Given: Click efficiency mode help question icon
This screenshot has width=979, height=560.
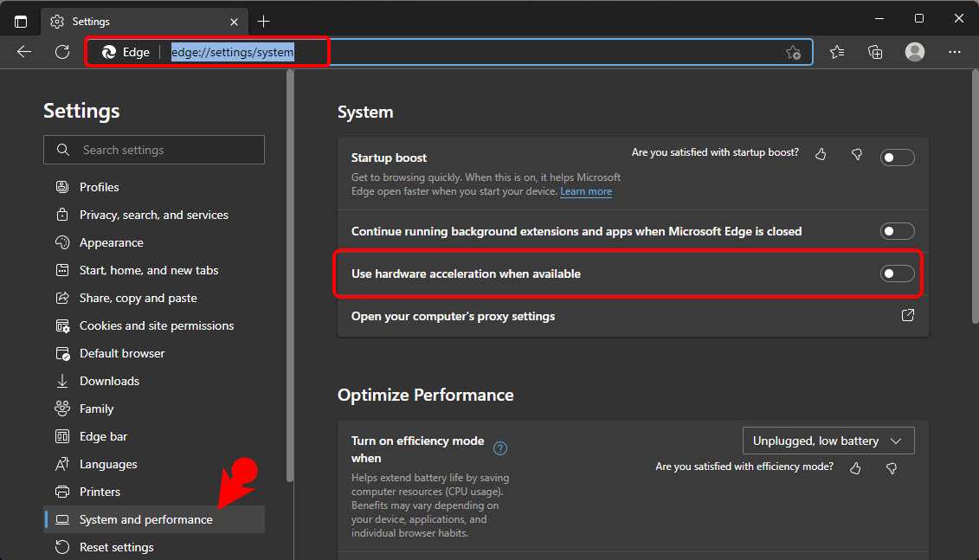Looking at the screenshot, I should [x=500, y=448].
